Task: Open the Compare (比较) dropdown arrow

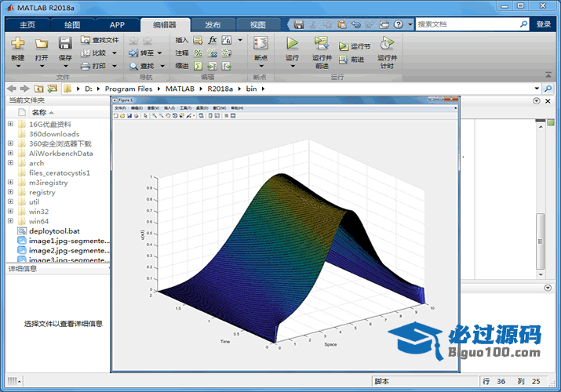Action: pyautogui.click(x=115, y=53)
